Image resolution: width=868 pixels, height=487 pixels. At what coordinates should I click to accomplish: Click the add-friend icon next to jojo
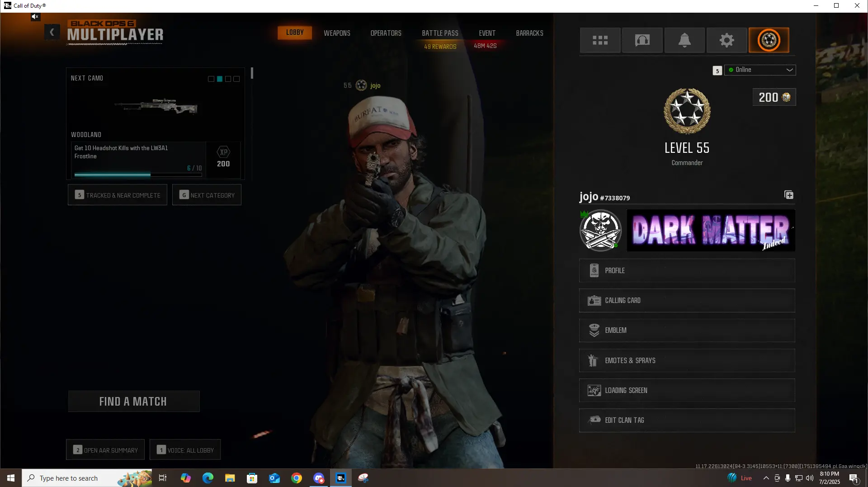pyautogui.click(x=788, y=195)
